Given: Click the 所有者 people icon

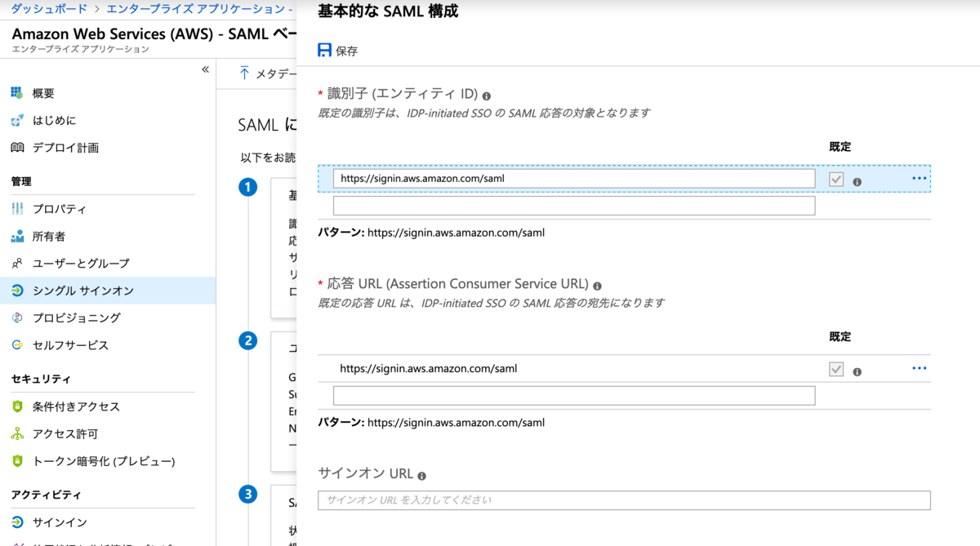Looking at the screenshot, I should click(x=17, y=237).
